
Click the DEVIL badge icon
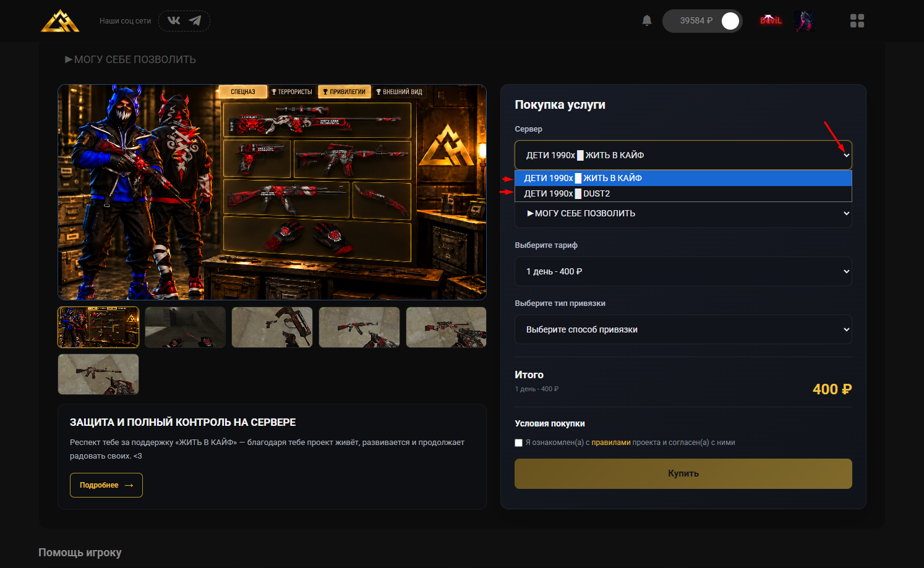(x=771, y=20)
